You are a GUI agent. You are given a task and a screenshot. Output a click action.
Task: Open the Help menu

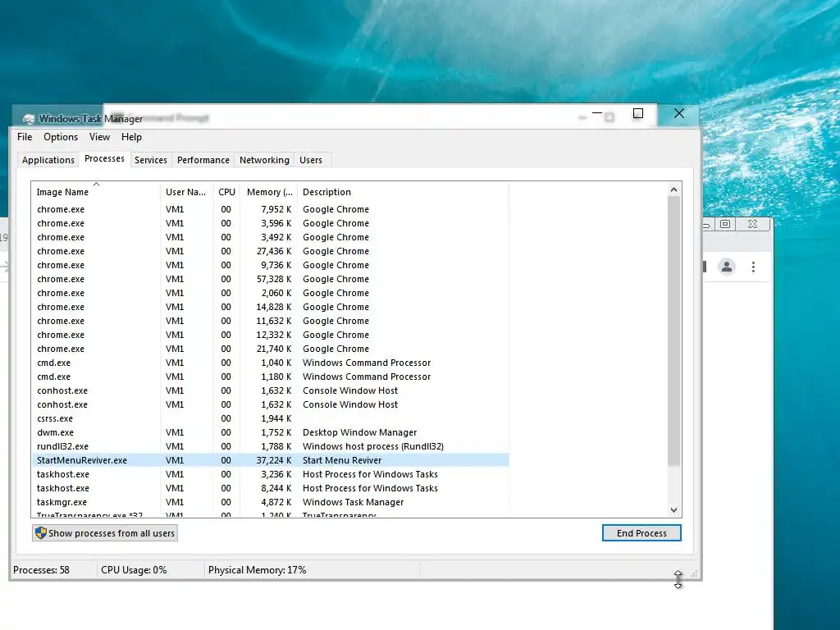[x=131, y=137]
